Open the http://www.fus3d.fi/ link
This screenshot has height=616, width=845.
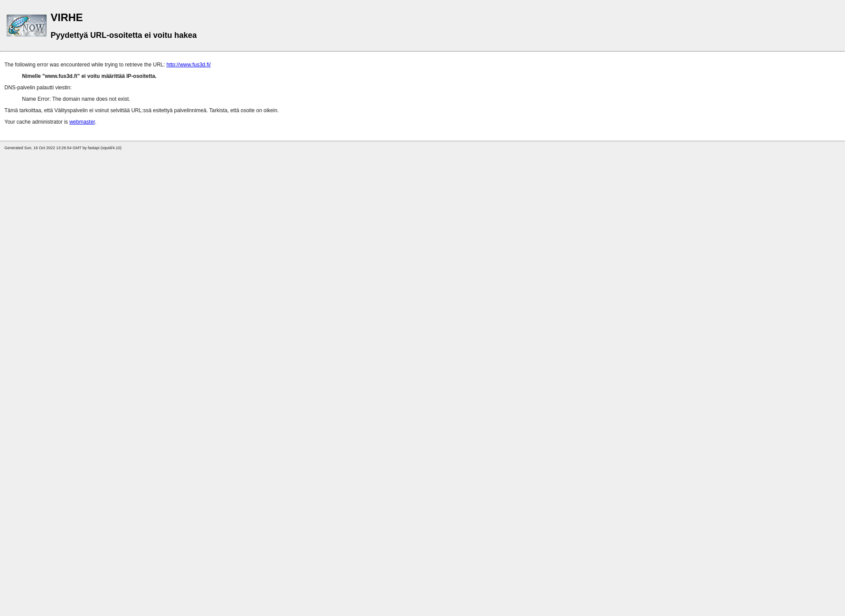(188, 64)
